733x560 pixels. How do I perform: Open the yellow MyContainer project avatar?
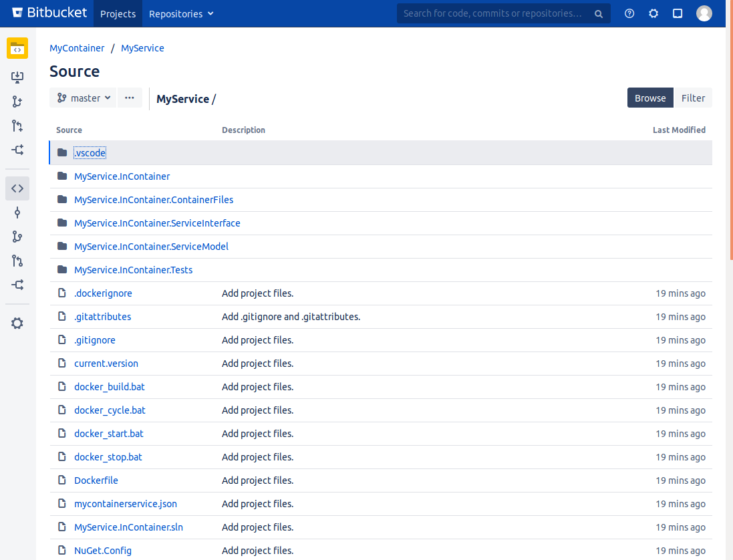click(17, 48)
